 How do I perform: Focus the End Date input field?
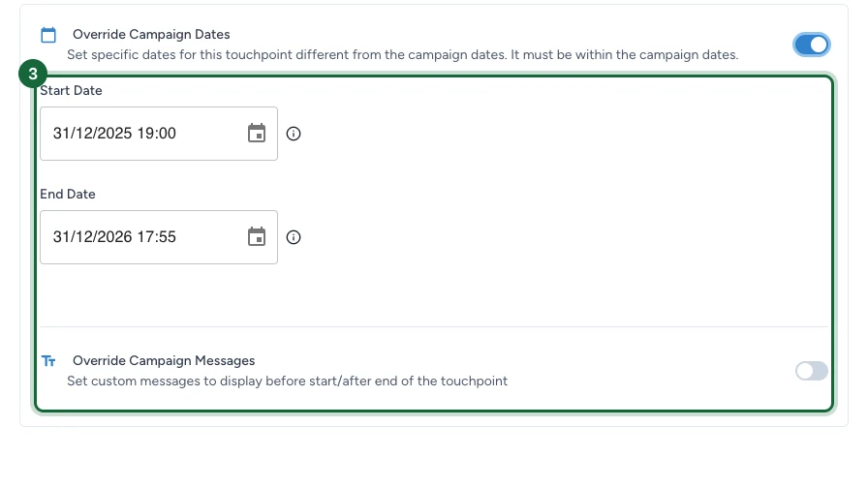(159, 237)
